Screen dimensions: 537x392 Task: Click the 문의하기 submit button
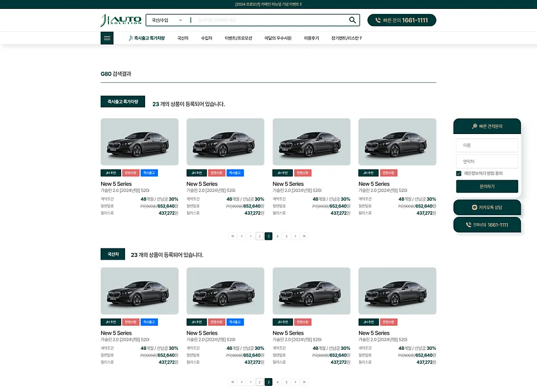[487, 186]
